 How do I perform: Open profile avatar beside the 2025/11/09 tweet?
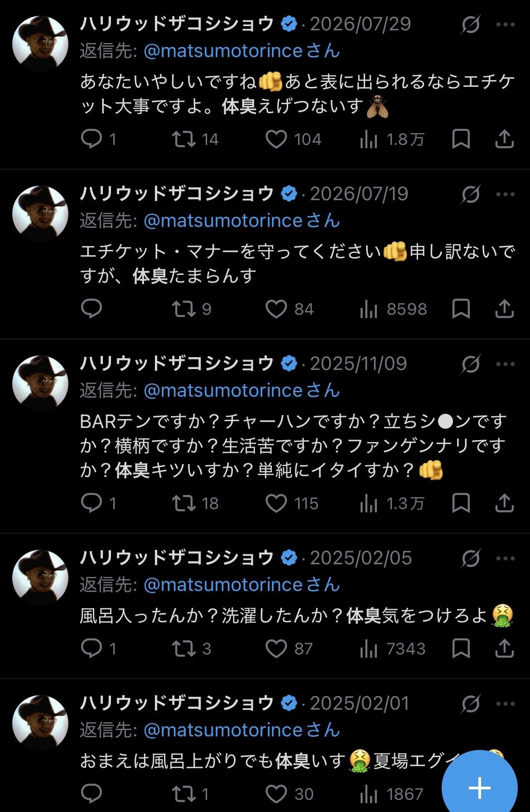click(x=40, y=383)
